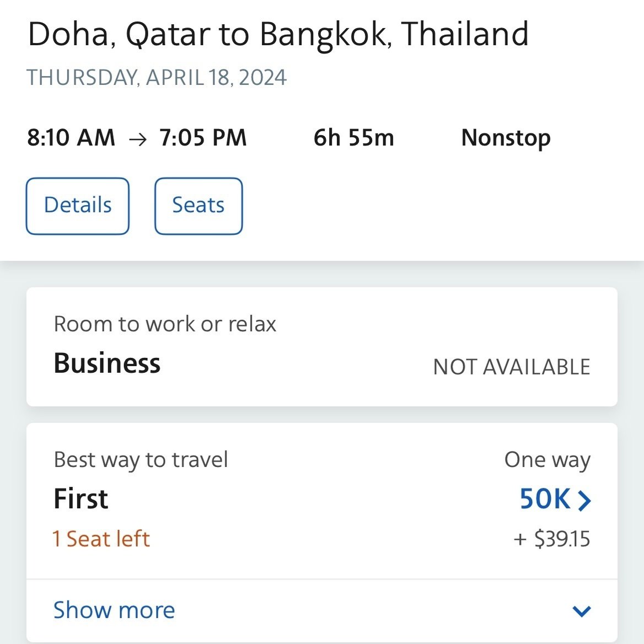Open the Seats button

(198, 206)
